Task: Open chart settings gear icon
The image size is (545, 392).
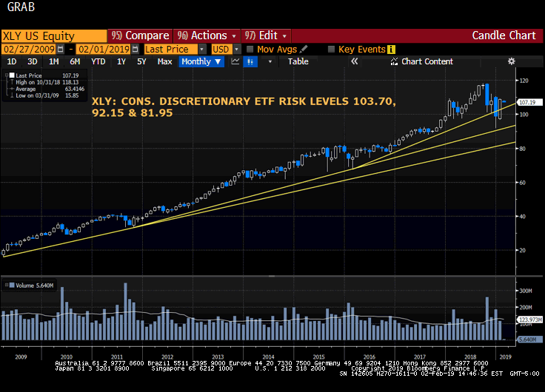Action: (x=511, y=61)
